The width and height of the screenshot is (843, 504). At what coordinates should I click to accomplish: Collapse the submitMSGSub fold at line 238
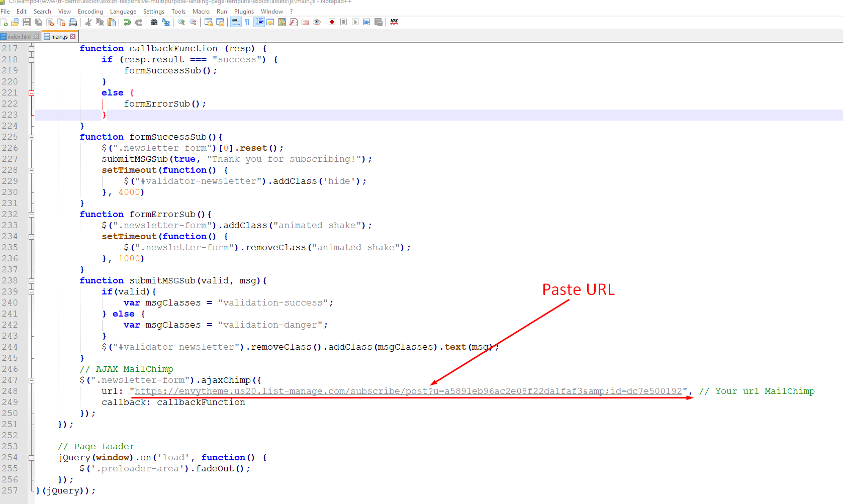pyautogui.click(x=31, y=281)
